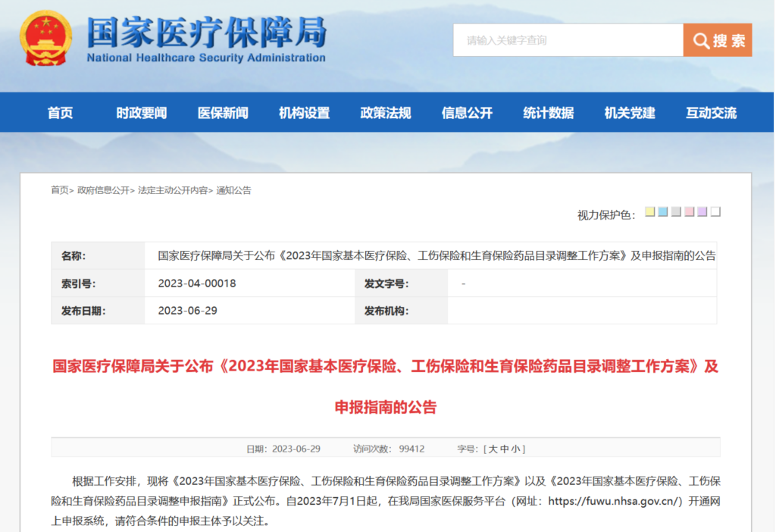Open the 统计数据 navigation item
Image resolution: width=776 pixels, height=532 pixels.
click(x=549, y=113)
